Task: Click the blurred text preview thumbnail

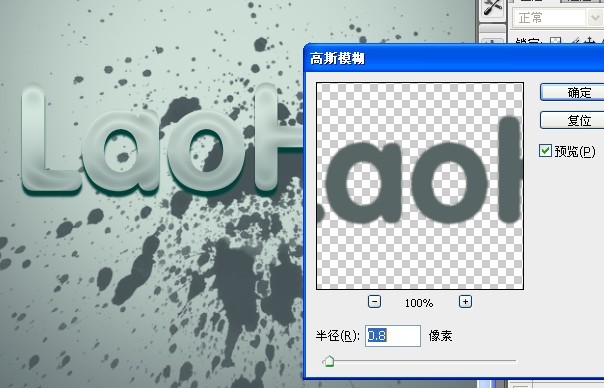Action: (420, 186)
